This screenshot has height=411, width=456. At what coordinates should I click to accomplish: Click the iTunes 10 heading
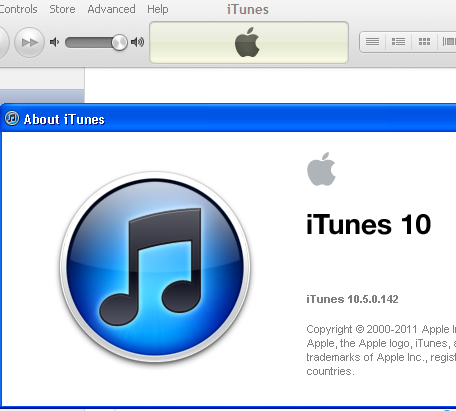pyautogui.click(x=369, y=224)
